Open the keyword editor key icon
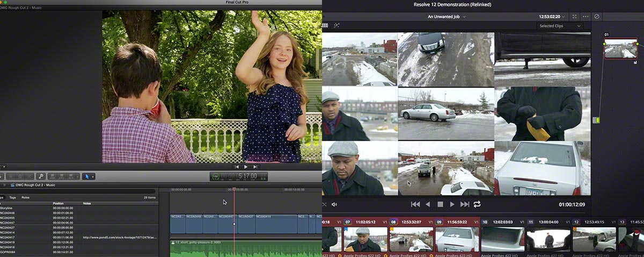The height and width of the screenshot is (257, 644). 40,176
